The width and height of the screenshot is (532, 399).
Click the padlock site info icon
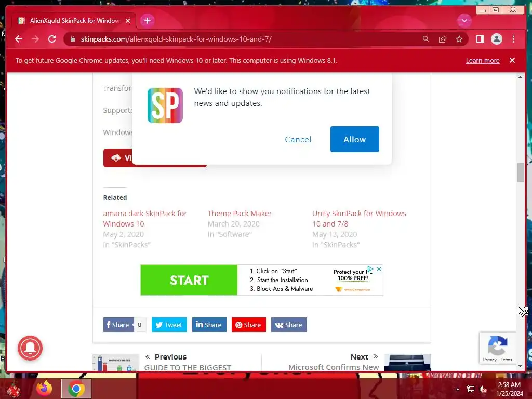[x=73, y=39]
